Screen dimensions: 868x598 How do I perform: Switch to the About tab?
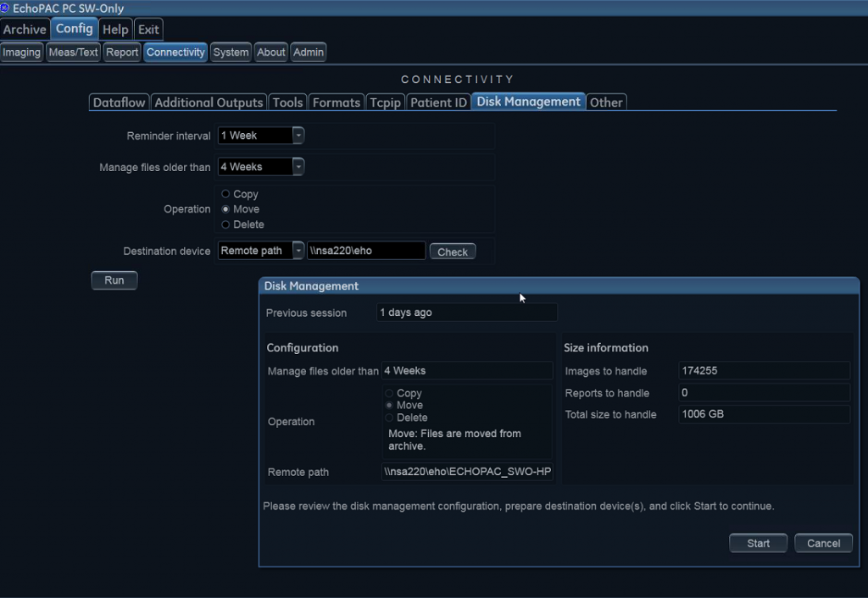(270, 52)
